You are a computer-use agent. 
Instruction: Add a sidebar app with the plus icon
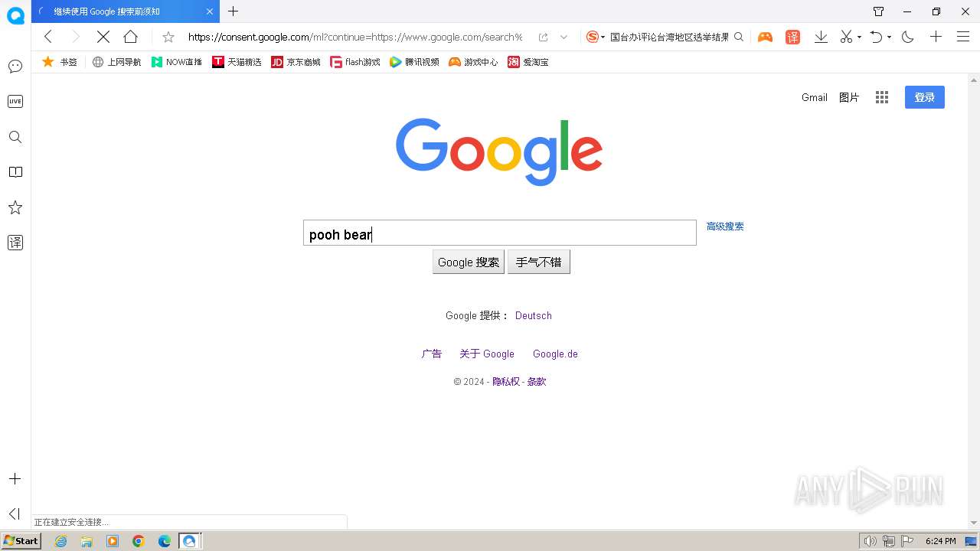click(15, 479)
